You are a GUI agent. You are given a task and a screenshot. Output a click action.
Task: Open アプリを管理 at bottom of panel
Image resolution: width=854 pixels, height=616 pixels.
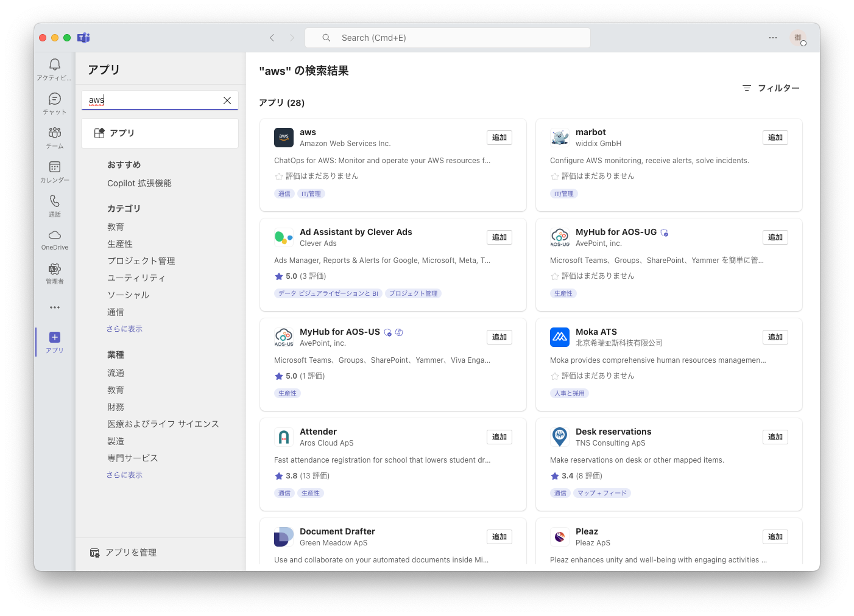tap(124, 553)
